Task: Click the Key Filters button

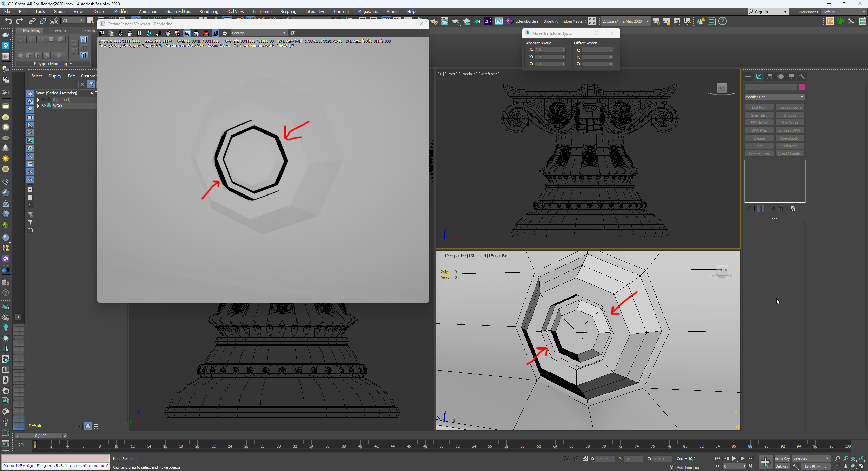Action: tap(815, 466)
